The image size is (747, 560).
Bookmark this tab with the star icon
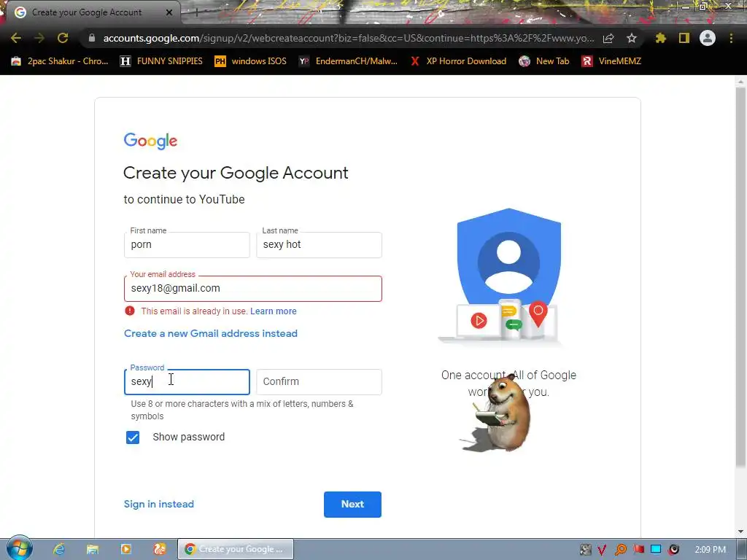(632, 38)
